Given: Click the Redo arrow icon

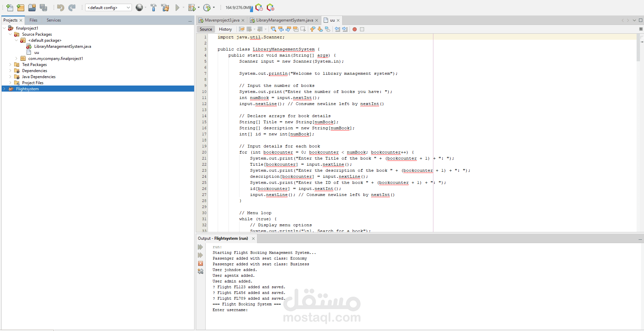Looking at the screenshot, I should pyautogui.click(x=72, y=7).
